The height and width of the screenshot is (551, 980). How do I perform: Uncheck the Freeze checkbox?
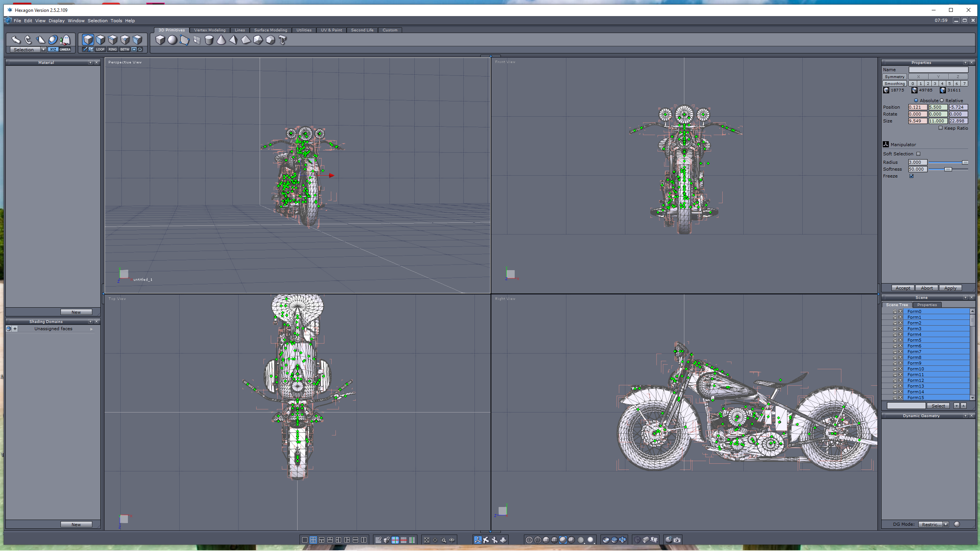911,176
